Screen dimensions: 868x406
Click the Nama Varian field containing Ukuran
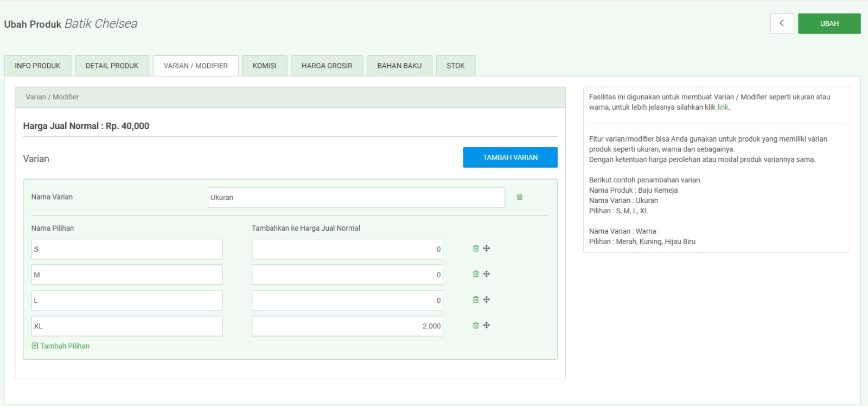(x=356, y=198)
